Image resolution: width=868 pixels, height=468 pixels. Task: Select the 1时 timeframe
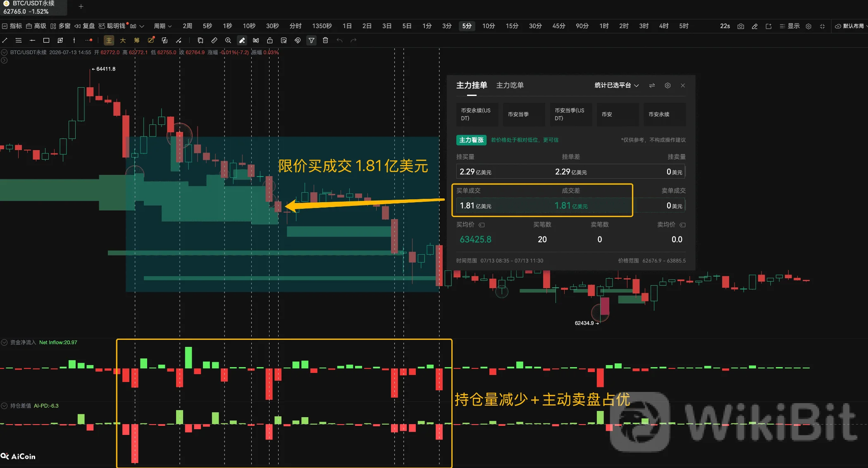pyautogui.click(x=604, y=26)
